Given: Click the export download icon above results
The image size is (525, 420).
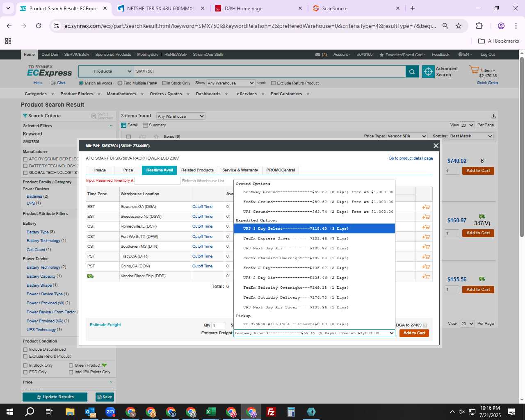Looking at the screenshot, I should [493, 116].
